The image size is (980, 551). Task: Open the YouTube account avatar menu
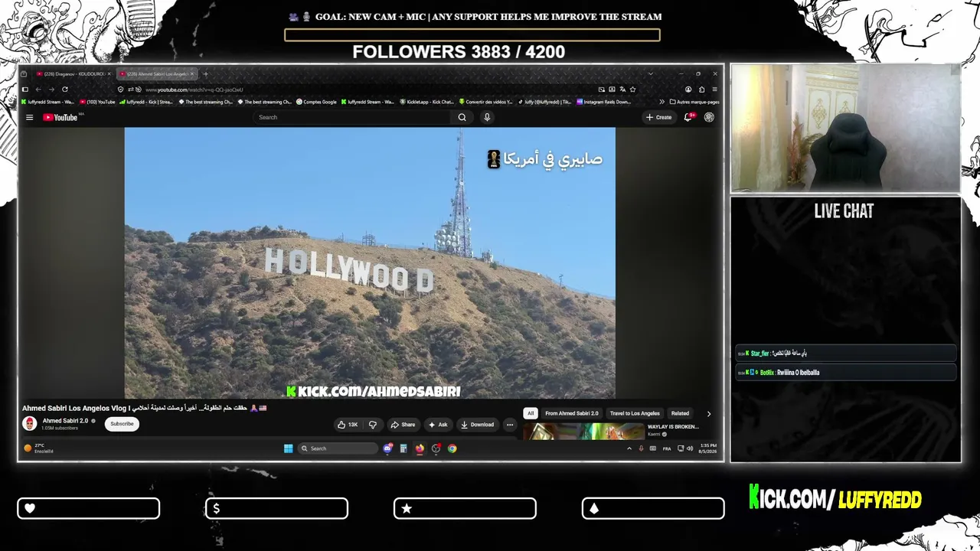coord(709,117)
